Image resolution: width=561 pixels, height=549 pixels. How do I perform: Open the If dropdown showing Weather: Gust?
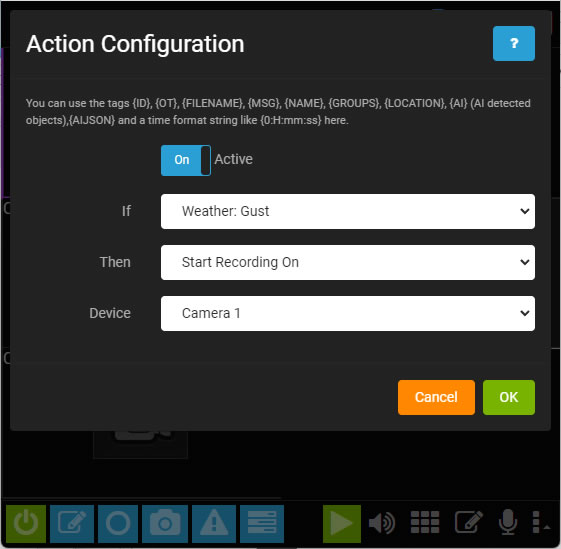coord(348,212)
